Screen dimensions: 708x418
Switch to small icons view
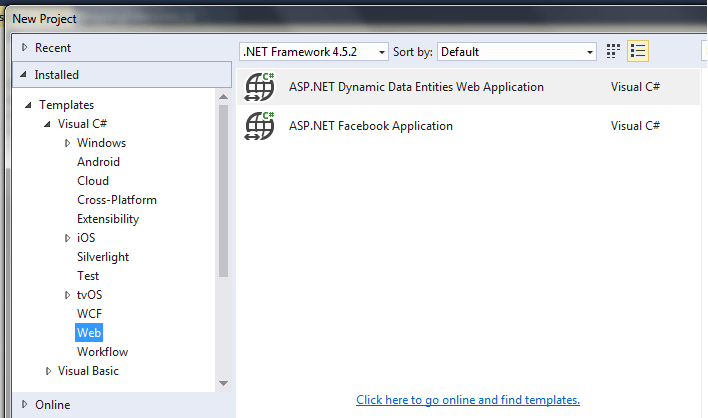tap(614, 51)
